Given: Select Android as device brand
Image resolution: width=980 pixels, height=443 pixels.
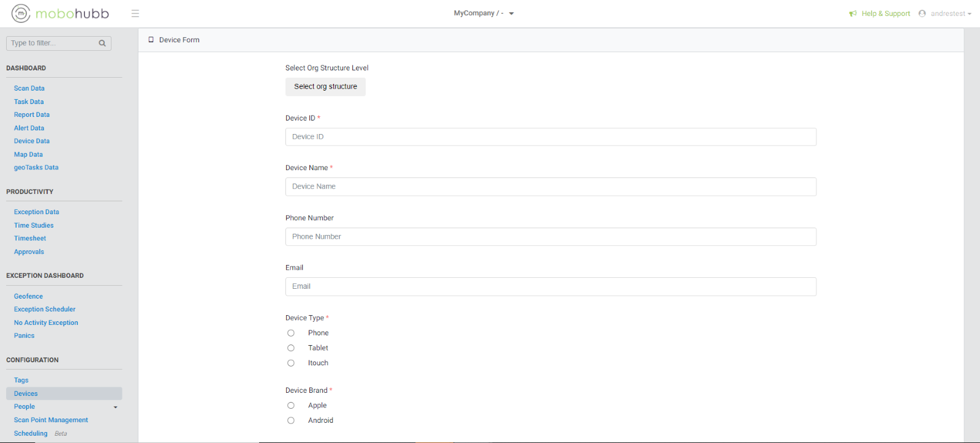Looking at the screenshot, I should tap(291, 420).
